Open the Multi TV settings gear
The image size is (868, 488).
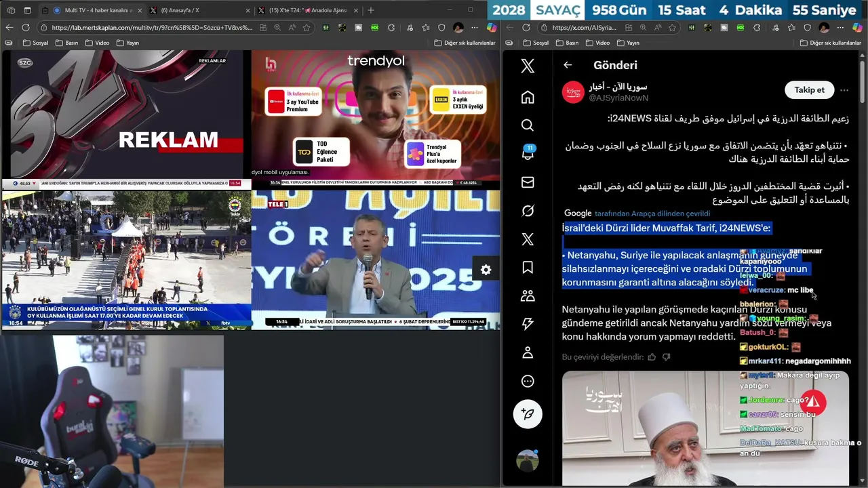coord(486,270)
